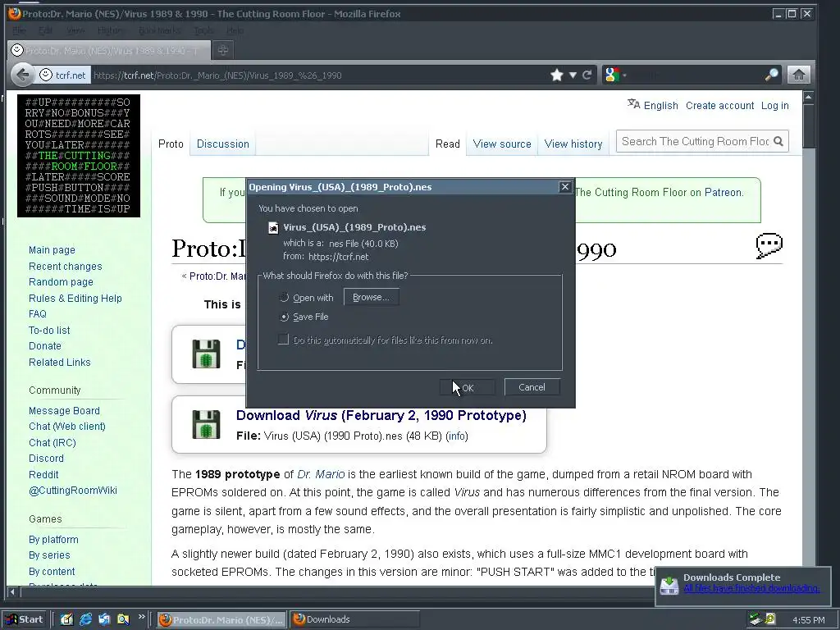Click All files have finished downloading link
This screenshot has height=630, width=840.
[x=751, y=588]
